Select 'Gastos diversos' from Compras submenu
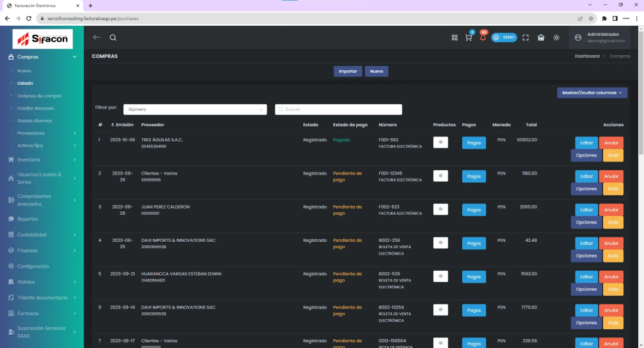 [x=35, y=121]
